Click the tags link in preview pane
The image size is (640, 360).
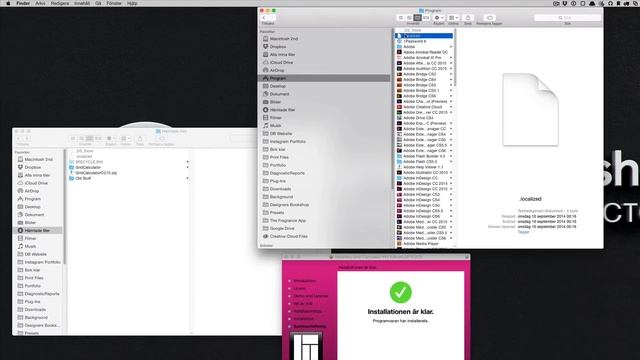(523, 232)
